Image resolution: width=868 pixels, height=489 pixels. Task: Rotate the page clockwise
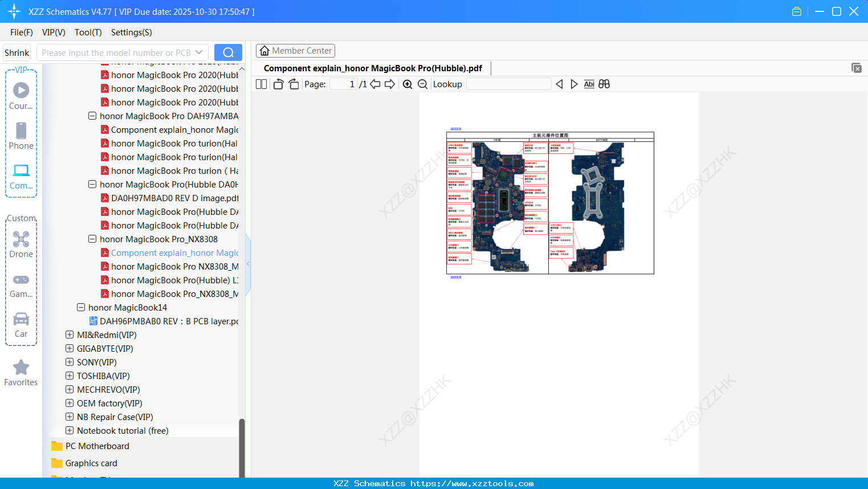(x=294, y=84)
